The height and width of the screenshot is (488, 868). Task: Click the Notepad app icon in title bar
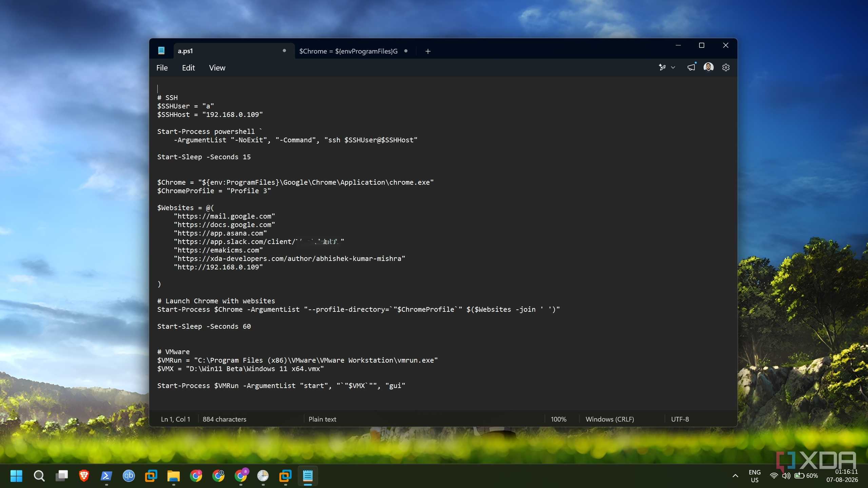161,51
